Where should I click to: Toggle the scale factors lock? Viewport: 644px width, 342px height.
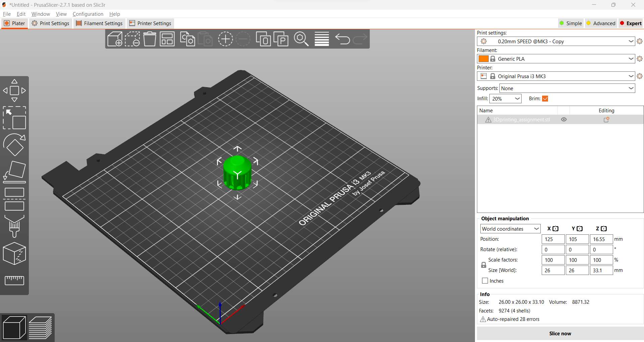coord(484,265)
